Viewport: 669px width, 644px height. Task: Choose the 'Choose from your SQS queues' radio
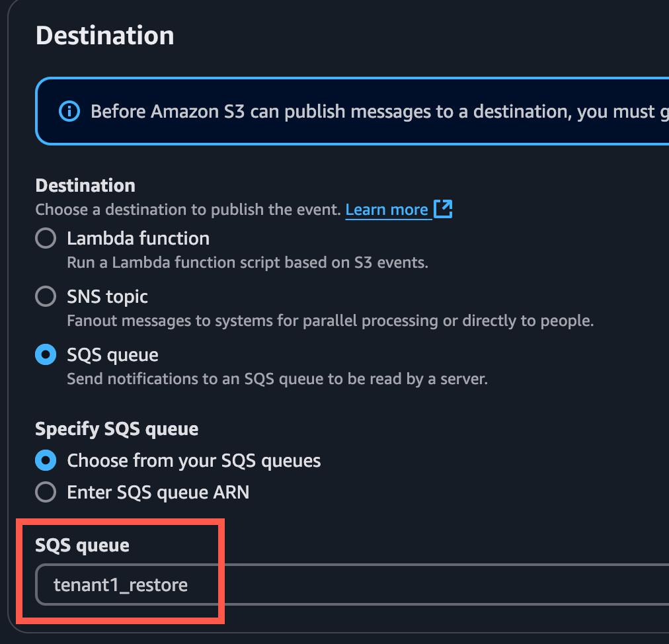46,460
